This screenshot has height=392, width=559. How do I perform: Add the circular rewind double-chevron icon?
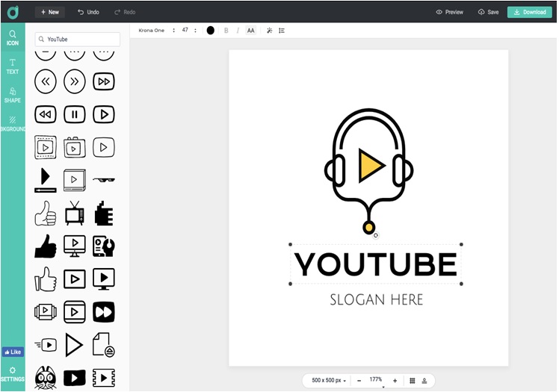coord(46,81)
